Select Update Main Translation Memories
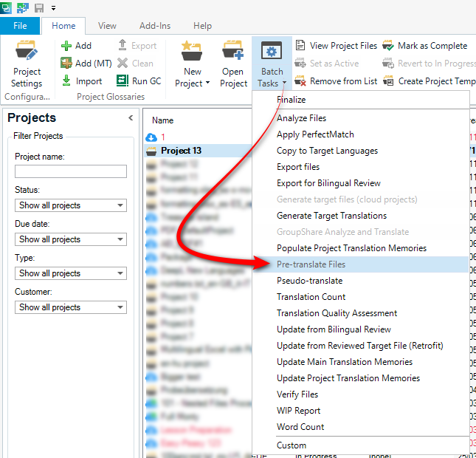476x458 pixels. pyautogui.click(x=361, y=362)
